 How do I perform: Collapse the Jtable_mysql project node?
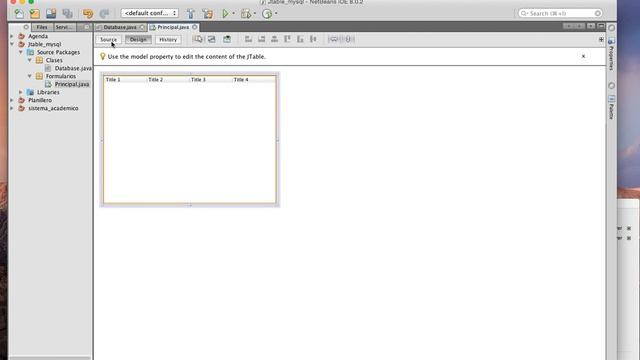tap(12, 44)
